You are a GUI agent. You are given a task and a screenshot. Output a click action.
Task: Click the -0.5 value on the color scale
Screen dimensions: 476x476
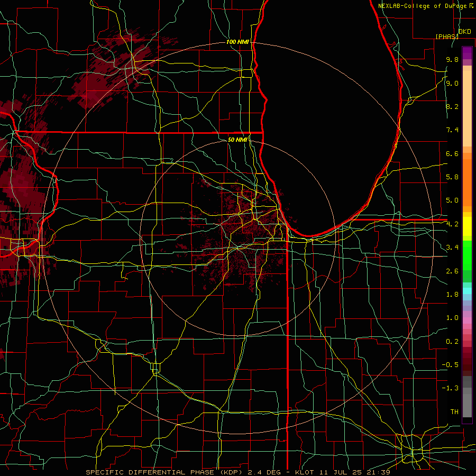pyautogui.click(x=450, y=364)
